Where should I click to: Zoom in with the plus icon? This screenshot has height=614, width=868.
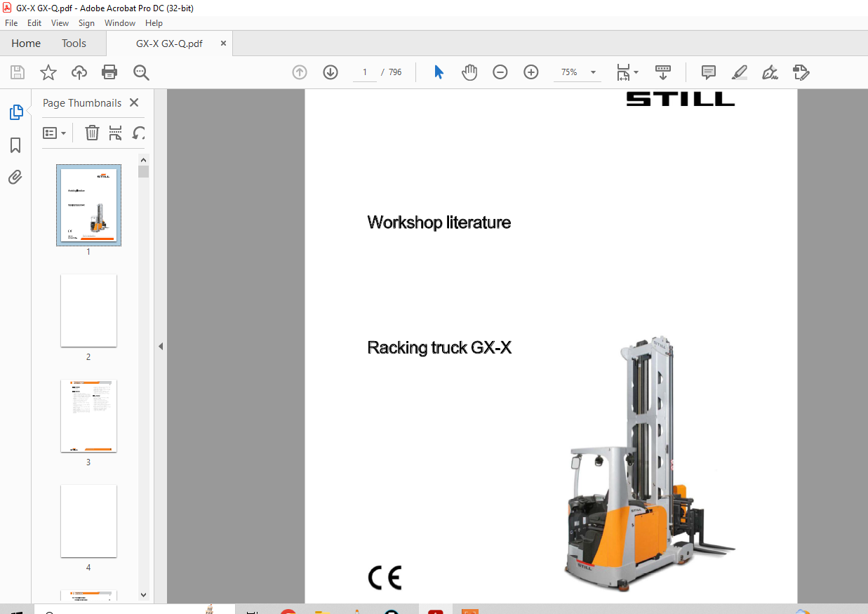tap(531, 72)
